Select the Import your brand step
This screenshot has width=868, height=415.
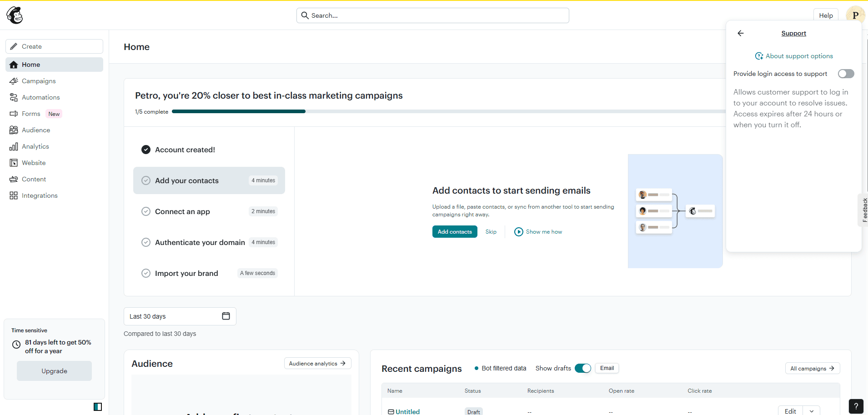pyautogui.click(x=209, y=273)
